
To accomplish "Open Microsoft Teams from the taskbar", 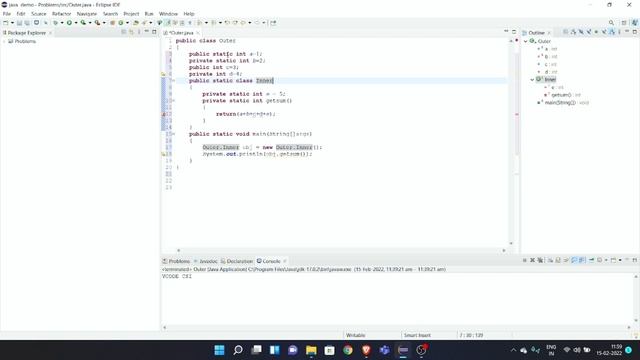I will click(384, 350).
